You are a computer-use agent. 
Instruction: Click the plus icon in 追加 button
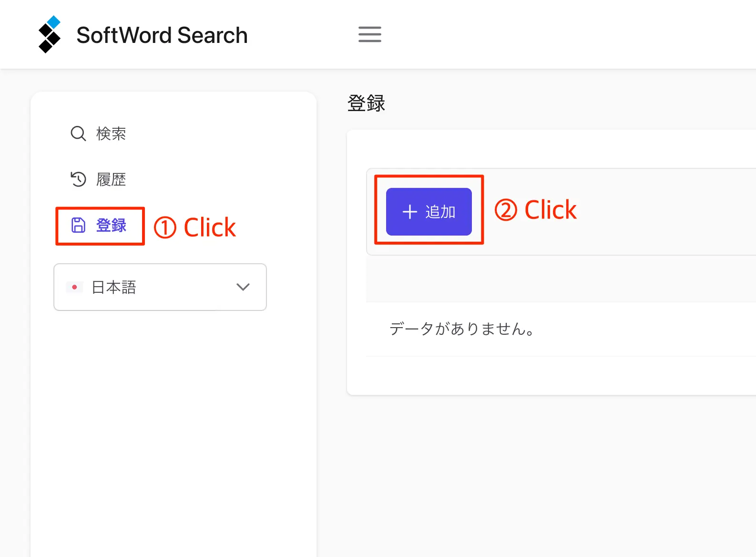410,212
